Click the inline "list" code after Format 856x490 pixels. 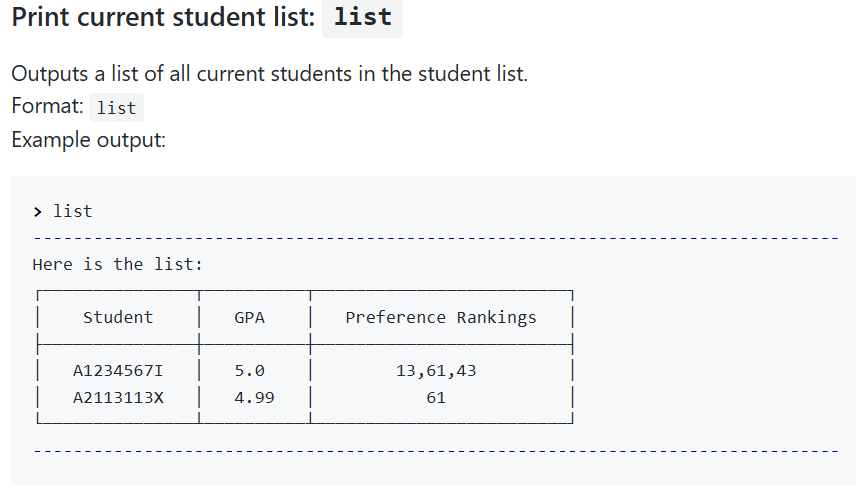(x=116, y=108)
